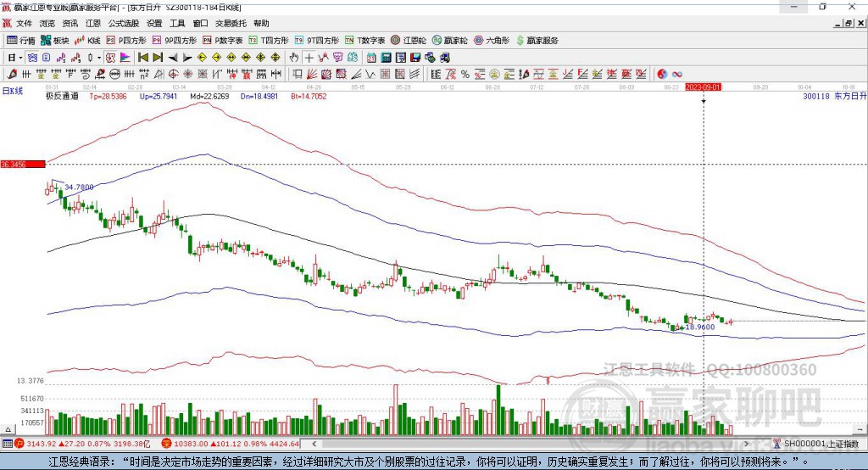Open the P四方形 square tool
The image size is (868, 470).
pos(126,41)
